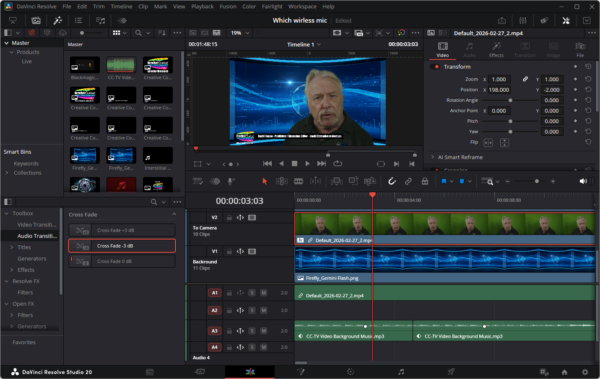Image resolution: width=600 pixels, height=379 pixels.
Task: Toggle position lock padlock icon
Action: pos(425,181)
